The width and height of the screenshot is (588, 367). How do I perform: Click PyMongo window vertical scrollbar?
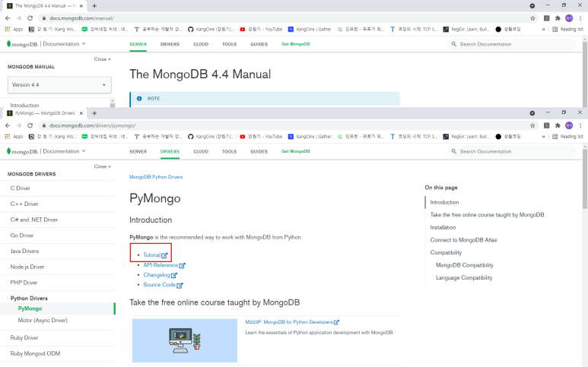tap(585, 179)
